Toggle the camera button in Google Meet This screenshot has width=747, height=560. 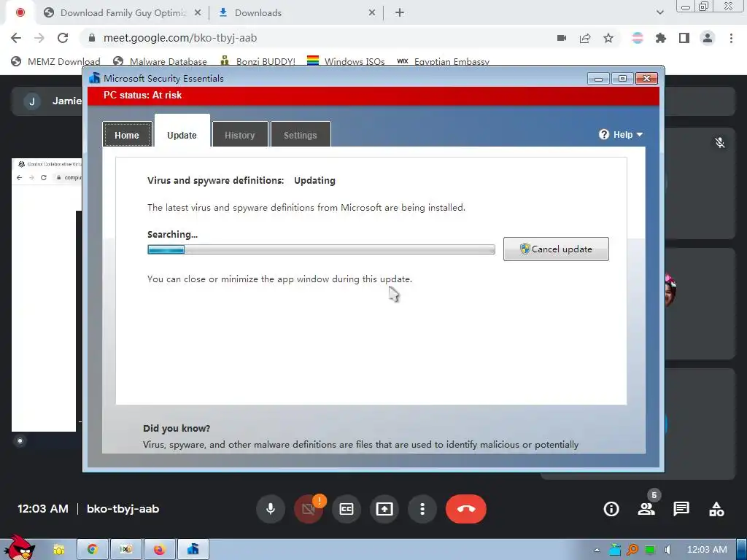(x=309, y=509)
